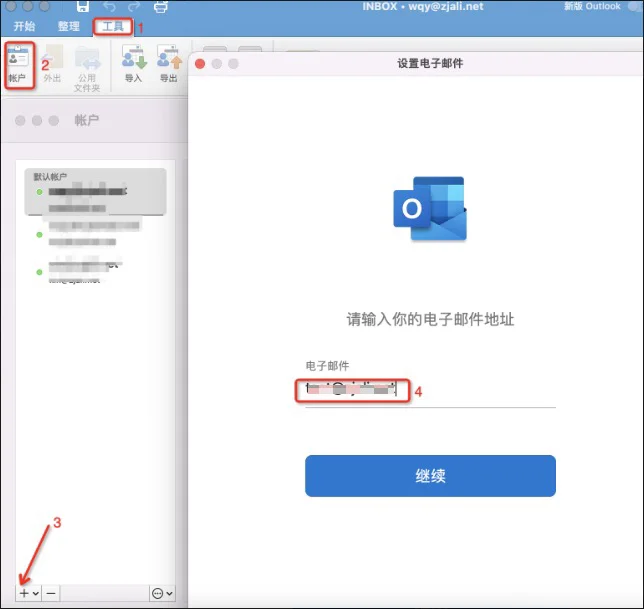This screenshot has width=644, height=609.
Task: Expand the add-account dropdown arrow
Action: point(36,593)
